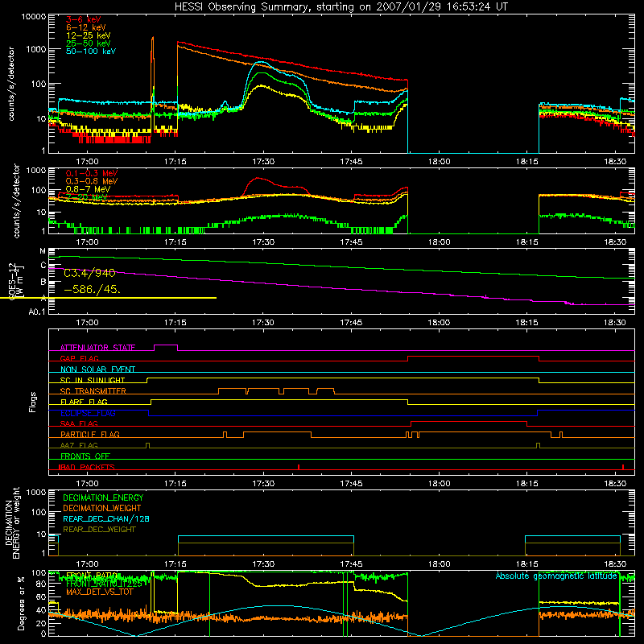Image resolution: width=644 pixels, height=644 pixels.
Task: Select the ATTENUATOR_STATE flag label
Action: 97,348
